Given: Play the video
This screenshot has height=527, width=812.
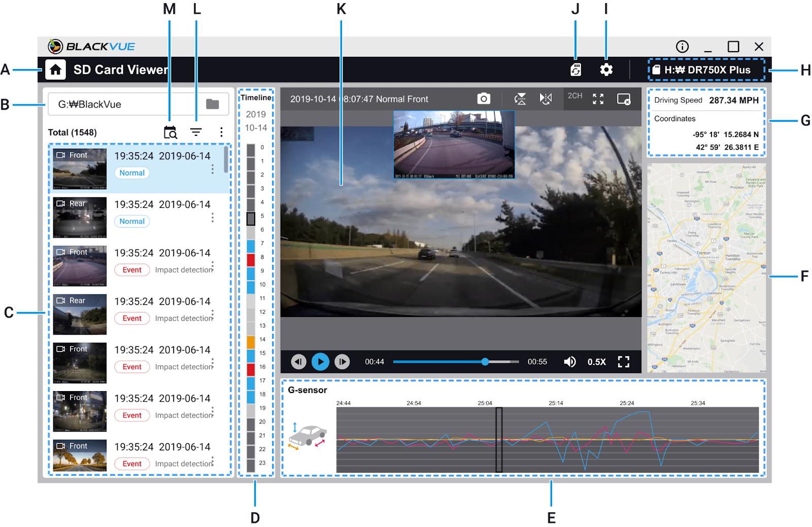Looking at the screenshot, I should tap(320, 362).
